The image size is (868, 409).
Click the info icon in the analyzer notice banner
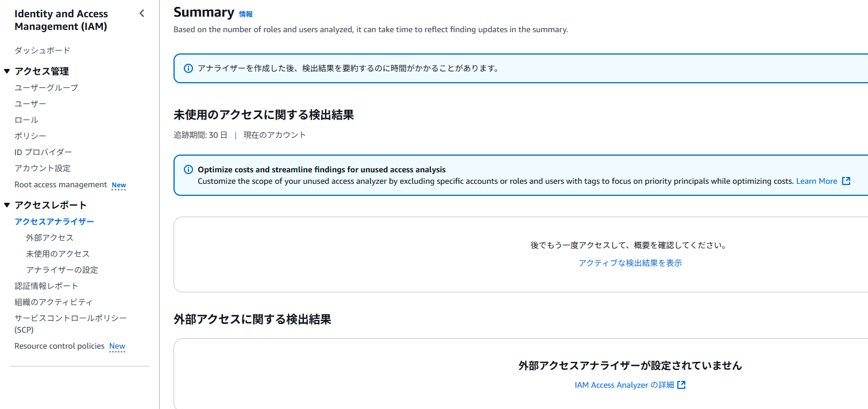[x=188, y=68]
